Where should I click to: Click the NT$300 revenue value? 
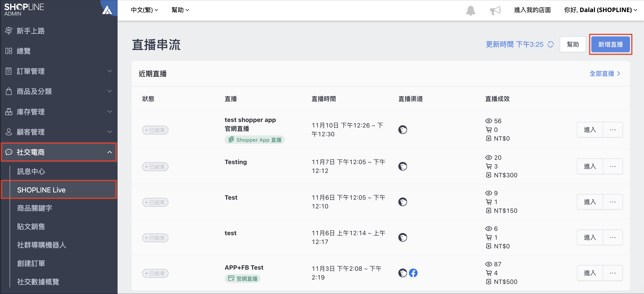coord(506,175)
